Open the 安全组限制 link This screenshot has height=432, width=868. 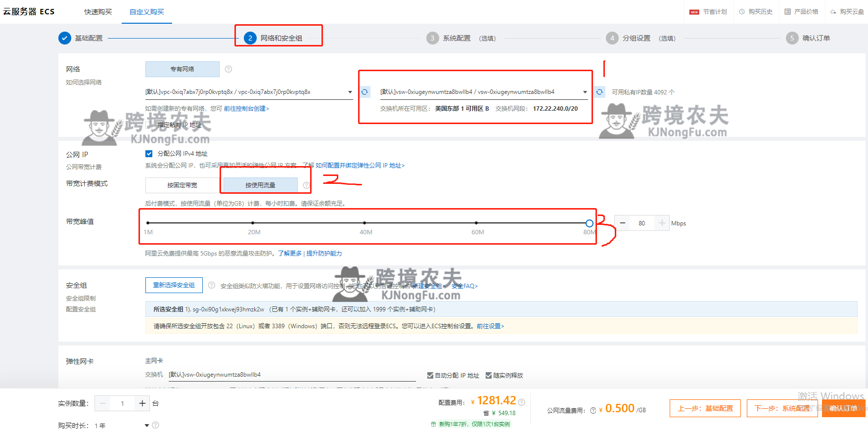pyautogui.click(x=81, y=299)
